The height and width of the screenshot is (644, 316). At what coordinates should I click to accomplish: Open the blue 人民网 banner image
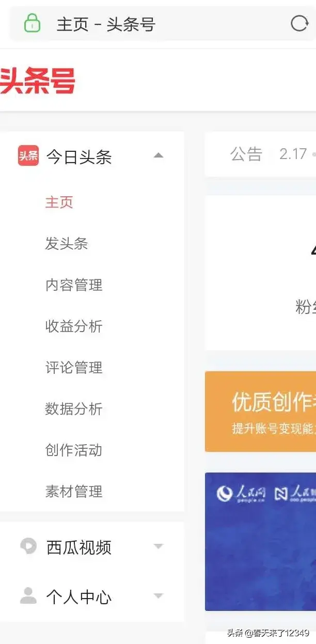[260, 542]
